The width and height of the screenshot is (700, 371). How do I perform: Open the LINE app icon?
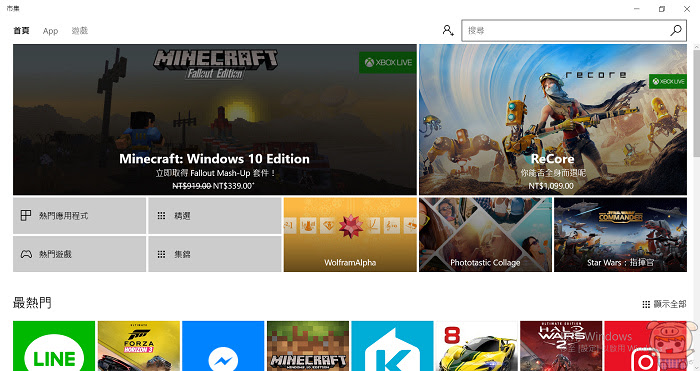pyautogui.click(x=54, y=346)
